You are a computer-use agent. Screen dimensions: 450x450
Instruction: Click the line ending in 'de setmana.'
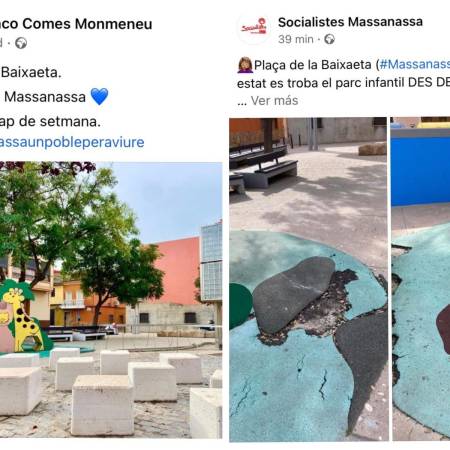pyautogui.click(x=50, y=122)
